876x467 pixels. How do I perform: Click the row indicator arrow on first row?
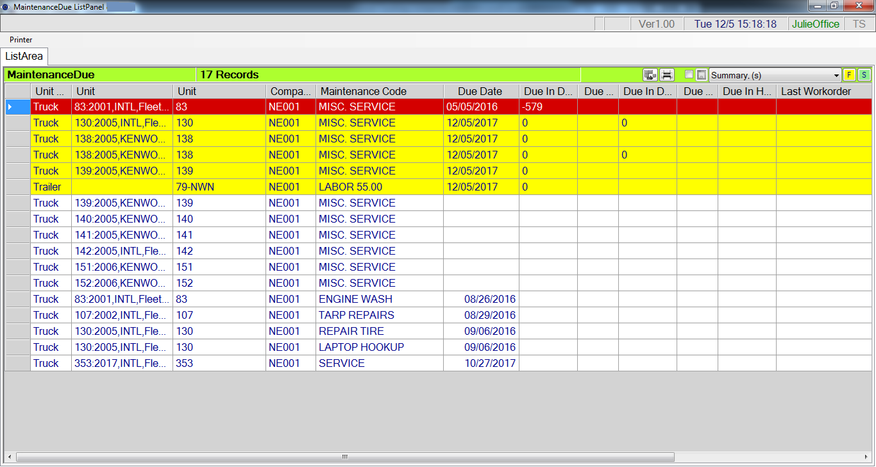click(x=11, y=107)
